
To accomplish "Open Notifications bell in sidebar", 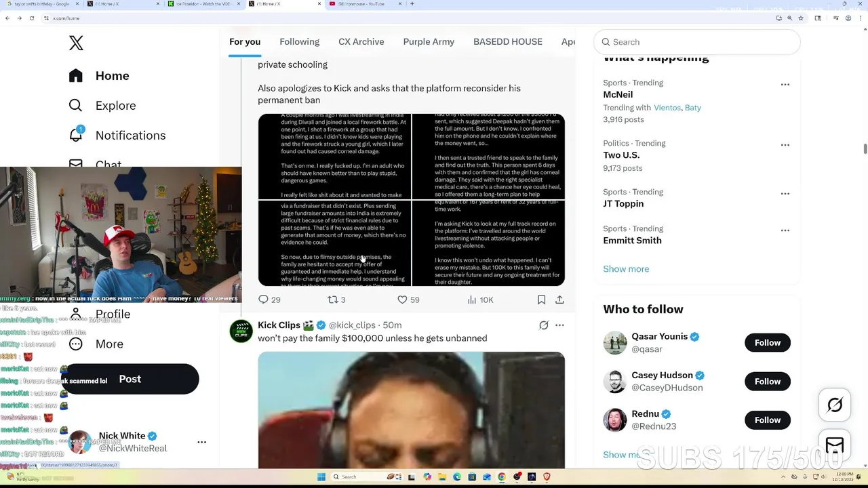I will tap(117, 136).
